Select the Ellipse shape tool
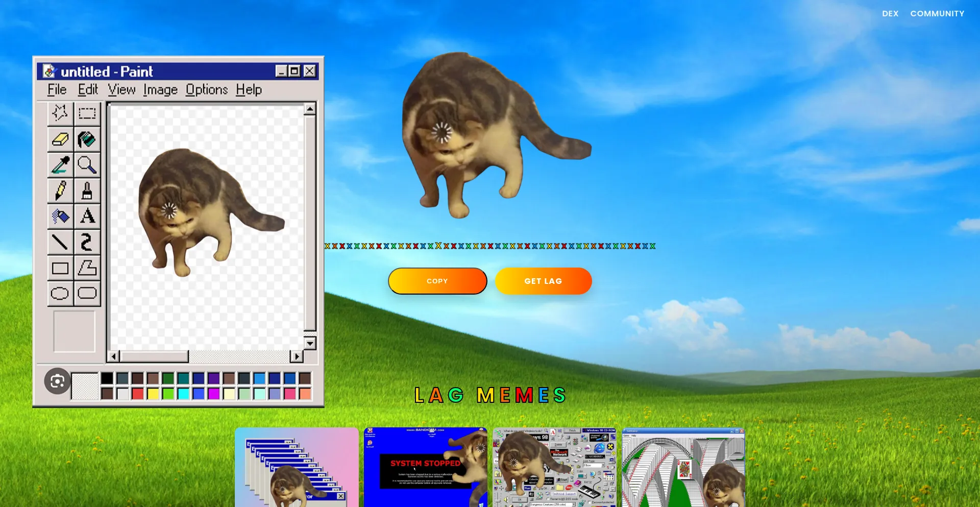Screen dimensions: 980x507 tap(60, 294)
